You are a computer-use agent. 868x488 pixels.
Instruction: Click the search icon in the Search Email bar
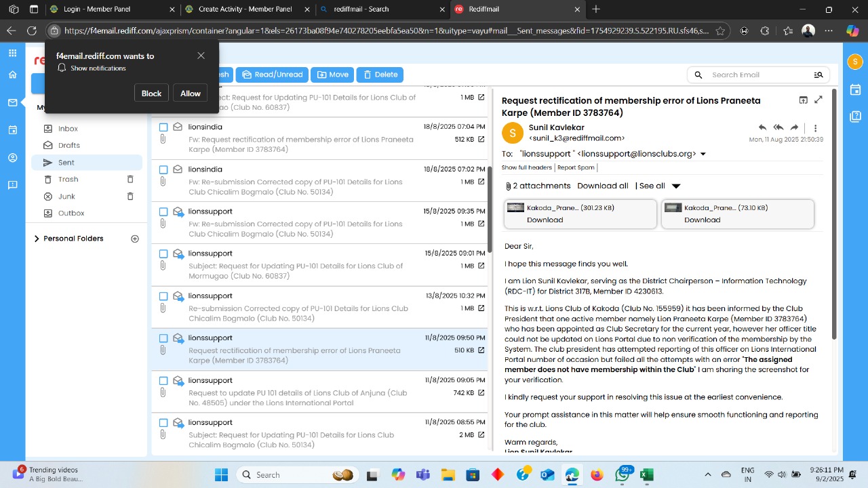698,75
